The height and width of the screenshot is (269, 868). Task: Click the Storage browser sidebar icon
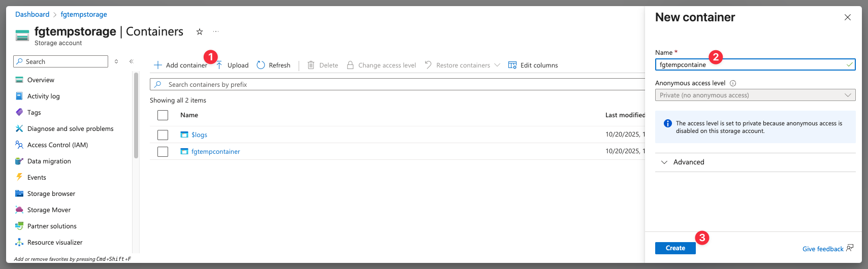(x=19, y=193)
